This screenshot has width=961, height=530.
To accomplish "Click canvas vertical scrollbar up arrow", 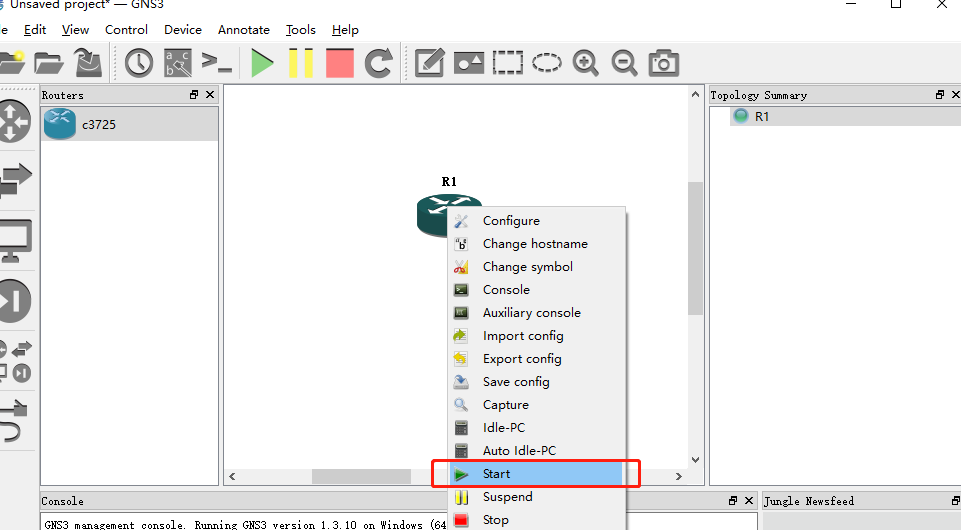I will pos(695,94).
